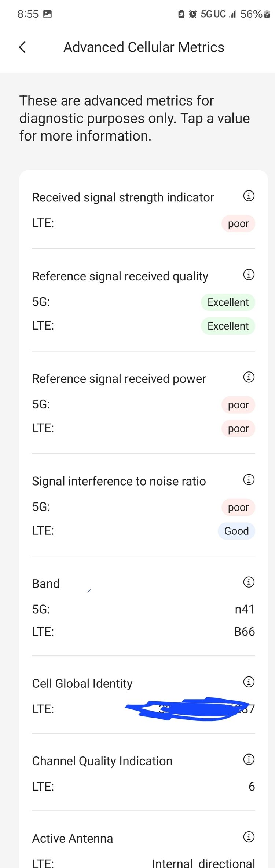275x868 pixels.
Task: Tap the LTE band value B66
Action: coord(244,632)
